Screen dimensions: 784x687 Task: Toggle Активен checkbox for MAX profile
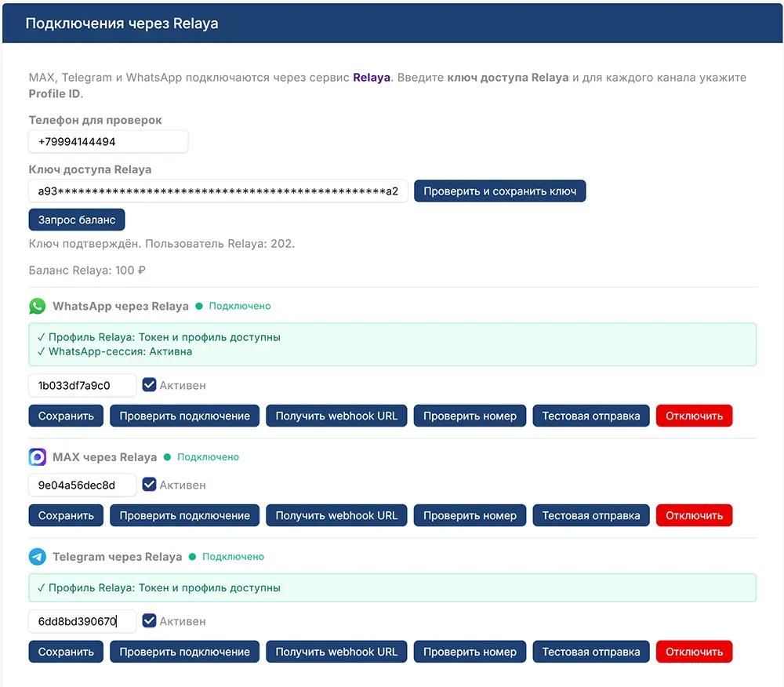click(149, 484)
